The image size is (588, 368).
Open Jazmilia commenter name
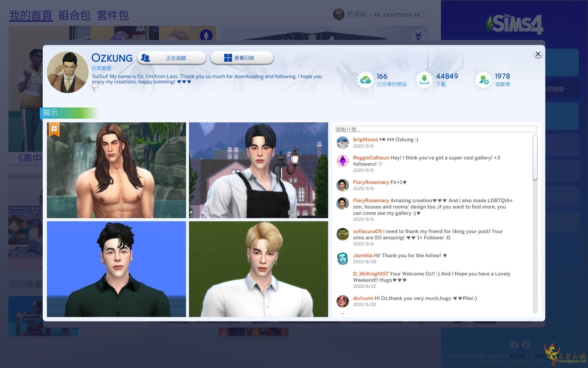click(x=363, y=255)
